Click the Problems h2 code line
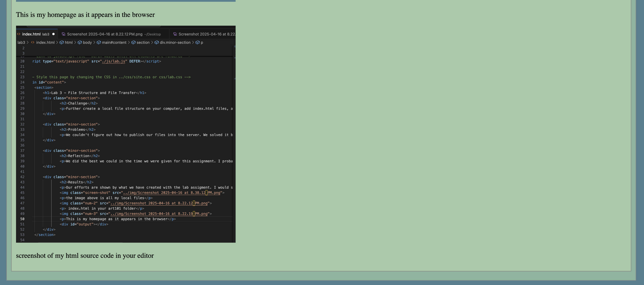This screenshot has height=285, width=644. (78, 129)
